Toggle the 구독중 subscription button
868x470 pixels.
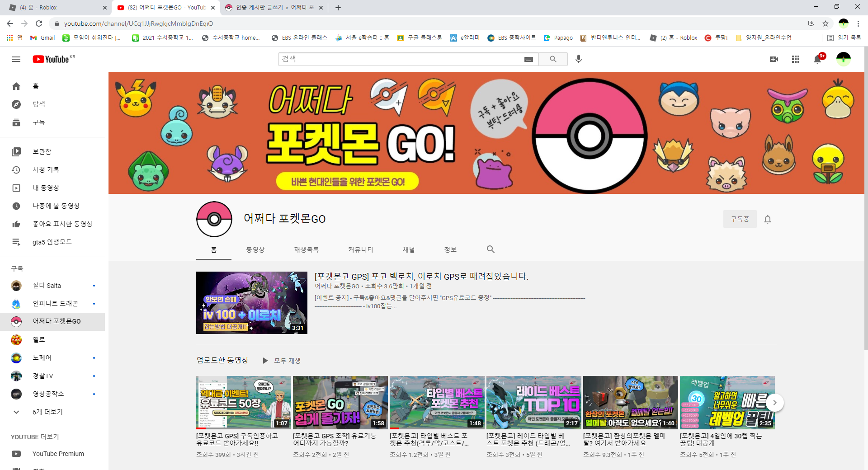[x=740, y=219]
